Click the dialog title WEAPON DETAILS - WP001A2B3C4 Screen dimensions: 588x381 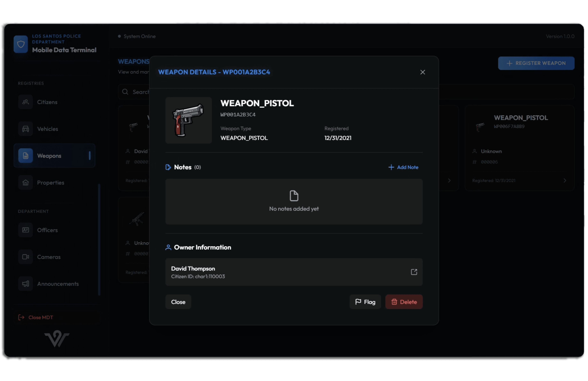pos(214,72)
